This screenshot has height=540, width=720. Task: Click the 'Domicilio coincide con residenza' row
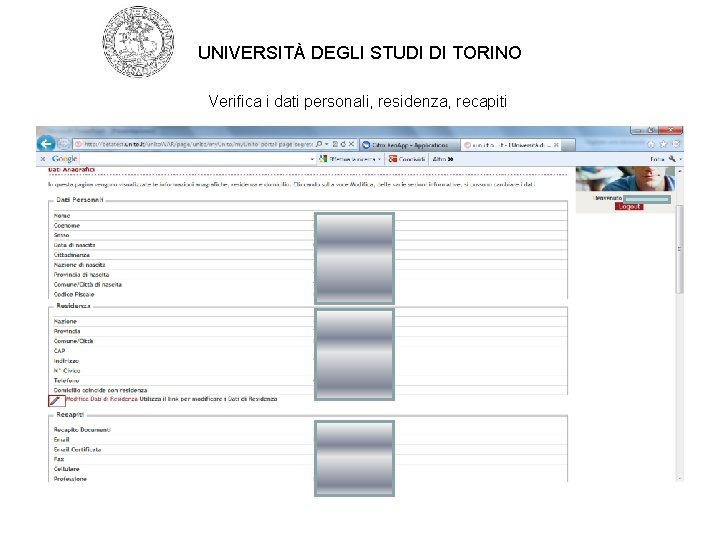tap(101, 390)
